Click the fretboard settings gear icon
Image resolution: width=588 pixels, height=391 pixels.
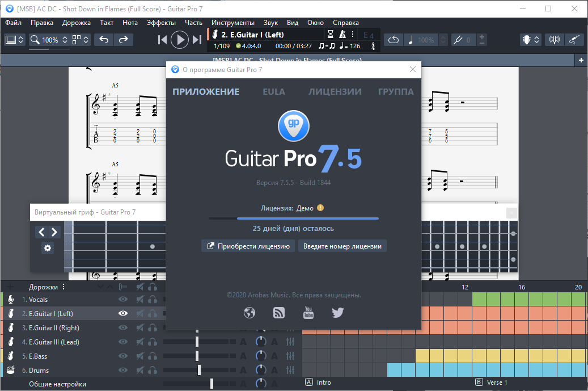[48, 248]
